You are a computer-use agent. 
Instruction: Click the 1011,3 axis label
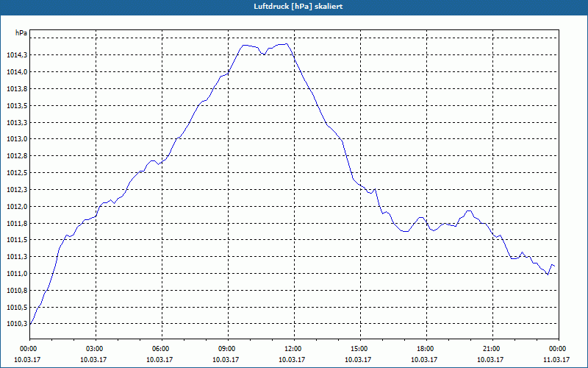click(x=17, y=257)
